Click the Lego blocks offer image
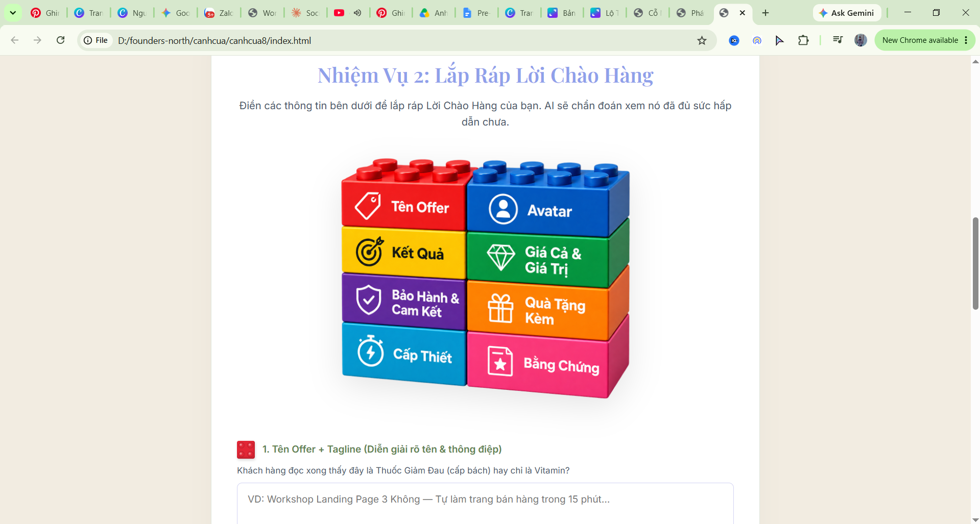 tap(485, 278)
